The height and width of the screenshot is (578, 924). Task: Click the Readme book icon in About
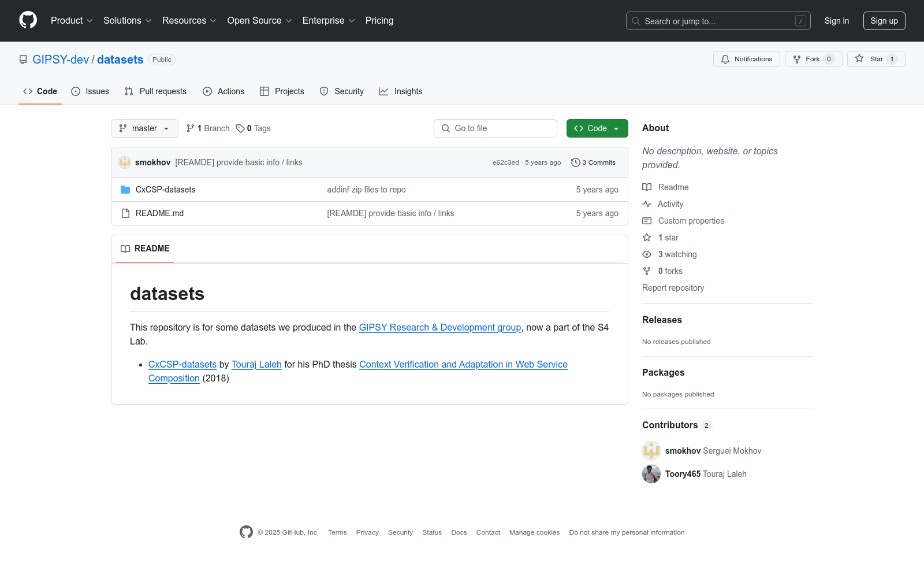tap(647, 187)
